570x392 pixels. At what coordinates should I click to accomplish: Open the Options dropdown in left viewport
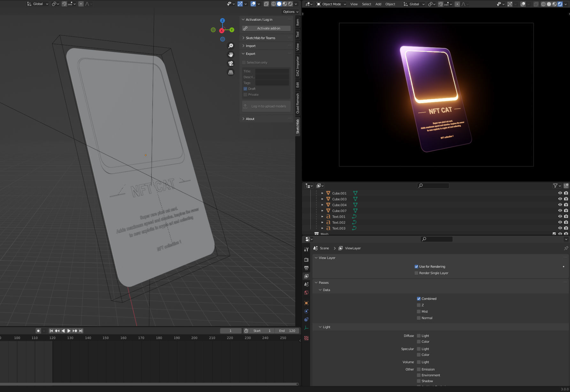[x=291, y=12]
